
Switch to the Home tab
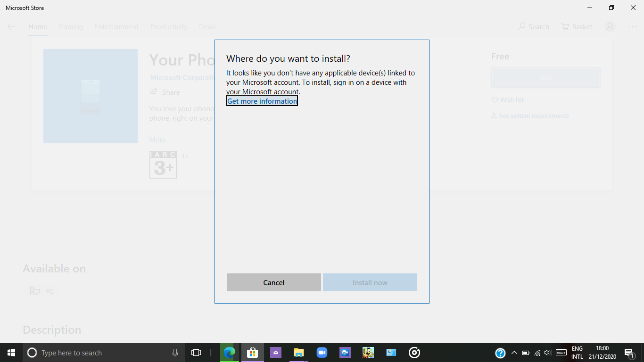(x=38, y=27)
